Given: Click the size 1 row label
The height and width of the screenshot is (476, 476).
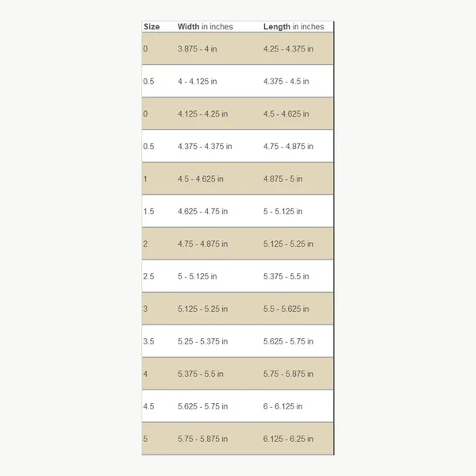Looking at the screenshot, I should tap(145, 178).
